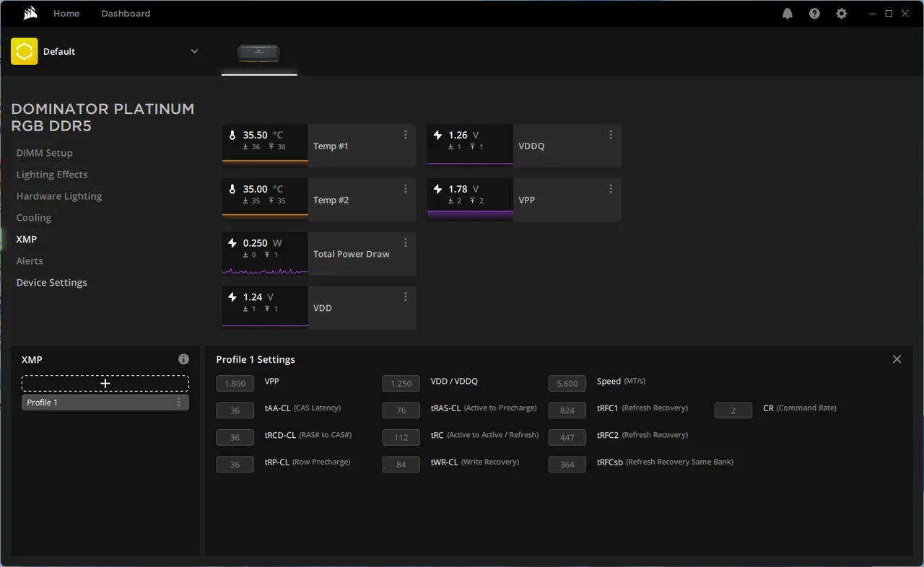This screenshot has height=567, width=924.
Task: Click the Profile 1 Settings heading
Action: 256,359
